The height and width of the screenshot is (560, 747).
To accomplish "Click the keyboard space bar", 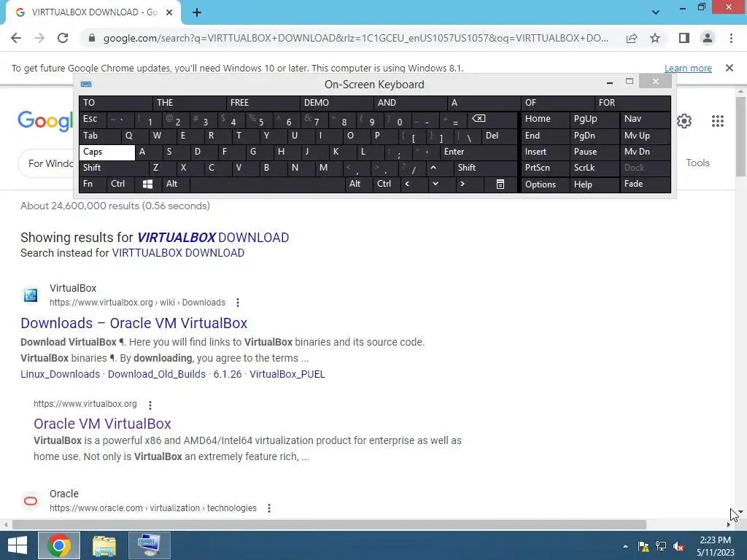I will (x=267, y=184).
